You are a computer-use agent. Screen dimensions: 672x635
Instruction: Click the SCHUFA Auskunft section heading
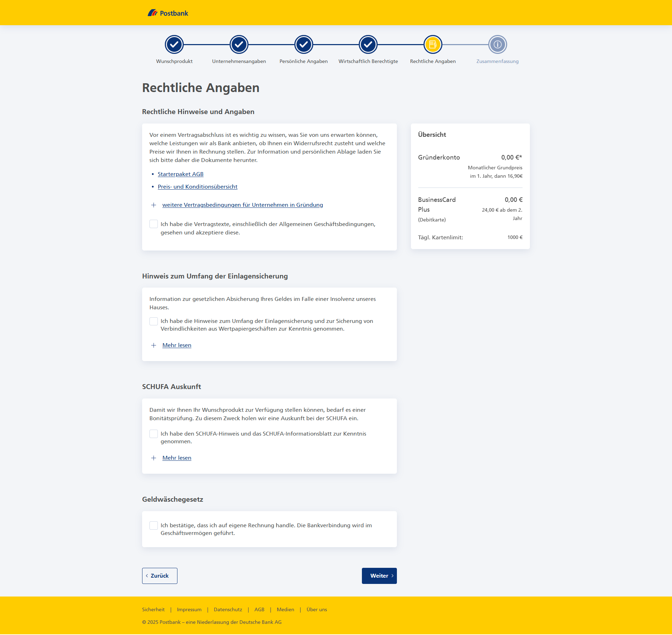pyautogui.click(x=171, y=387)
